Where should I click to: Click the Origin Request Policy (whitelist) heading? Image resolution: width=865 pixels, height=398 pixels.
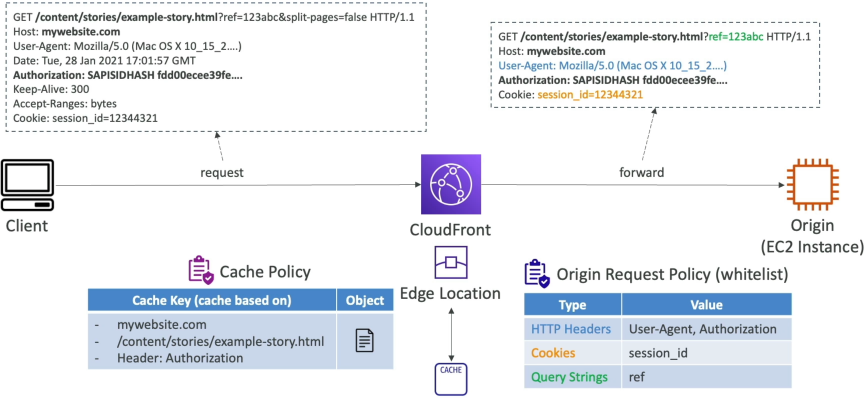672,274
